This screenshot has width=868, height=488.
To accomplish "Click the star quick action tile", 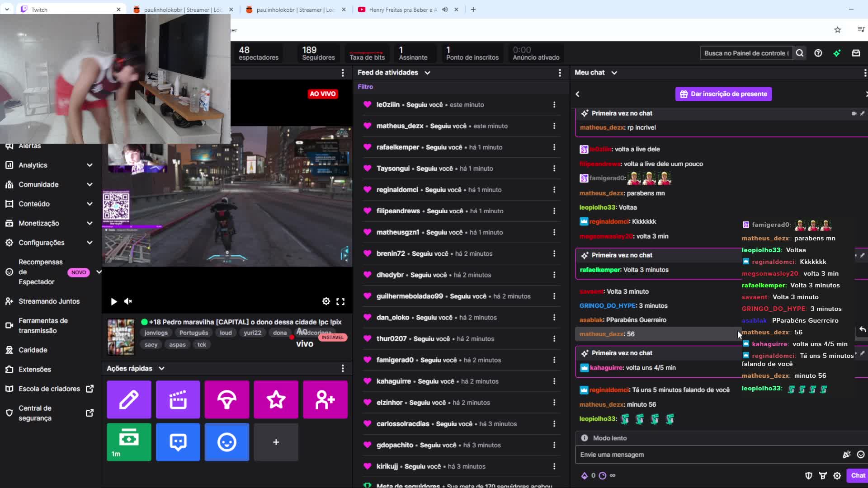I will pos(276,399).
